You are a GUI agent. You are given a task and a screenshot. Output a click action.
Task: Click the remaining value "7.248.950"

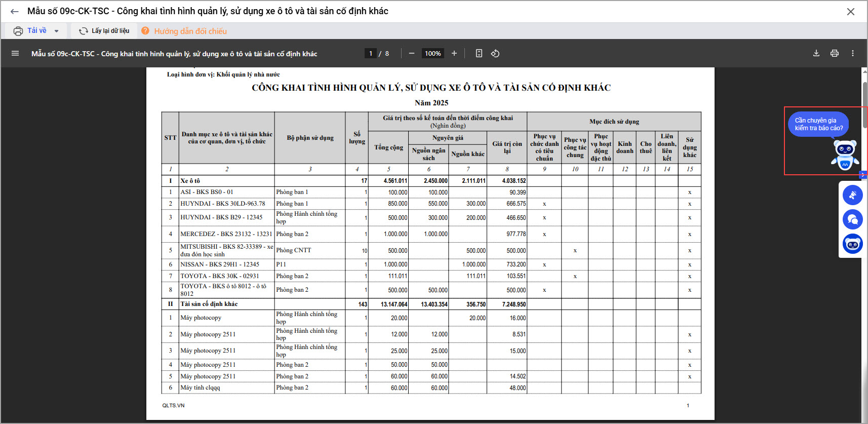pos(514,304)
